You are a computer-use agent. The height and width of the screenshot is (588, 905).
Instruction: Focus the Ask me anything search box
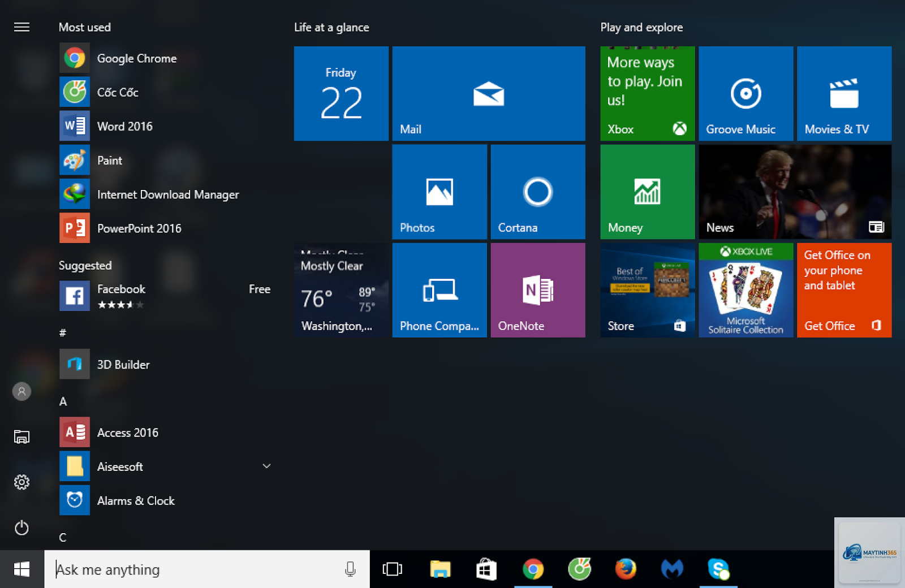click(207, 569)
